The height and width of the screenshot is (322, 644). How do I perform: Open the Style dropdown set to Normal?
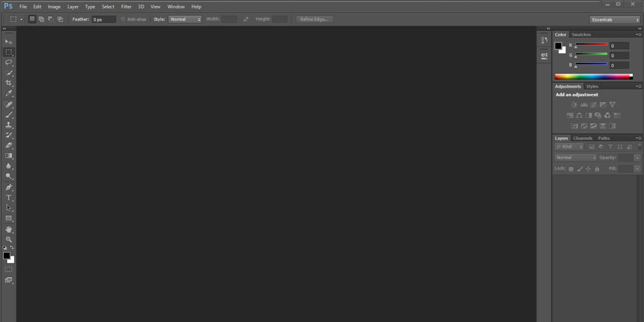(x=185, y=19)
